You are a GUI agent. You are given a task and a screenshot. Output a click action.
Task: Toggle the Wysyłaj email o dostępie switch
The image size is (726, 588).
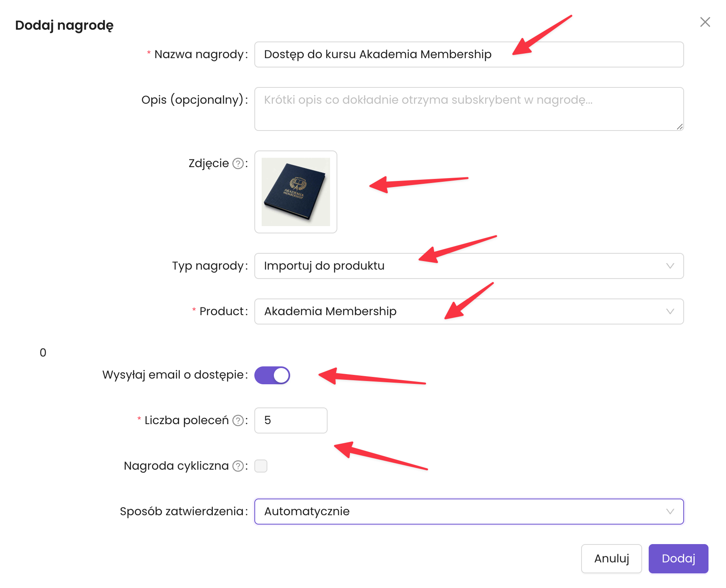[x=272, y=375]
